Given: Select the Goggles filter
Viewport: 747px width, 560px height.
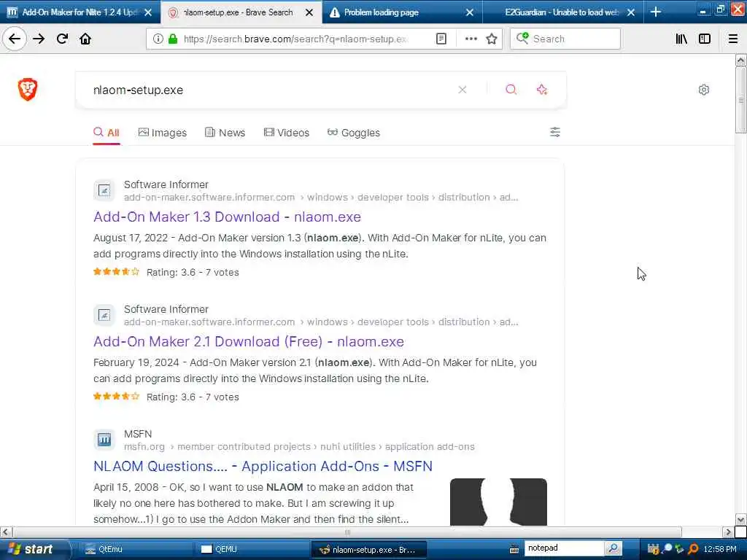Looking at the screenshot, I should [354, 133].
